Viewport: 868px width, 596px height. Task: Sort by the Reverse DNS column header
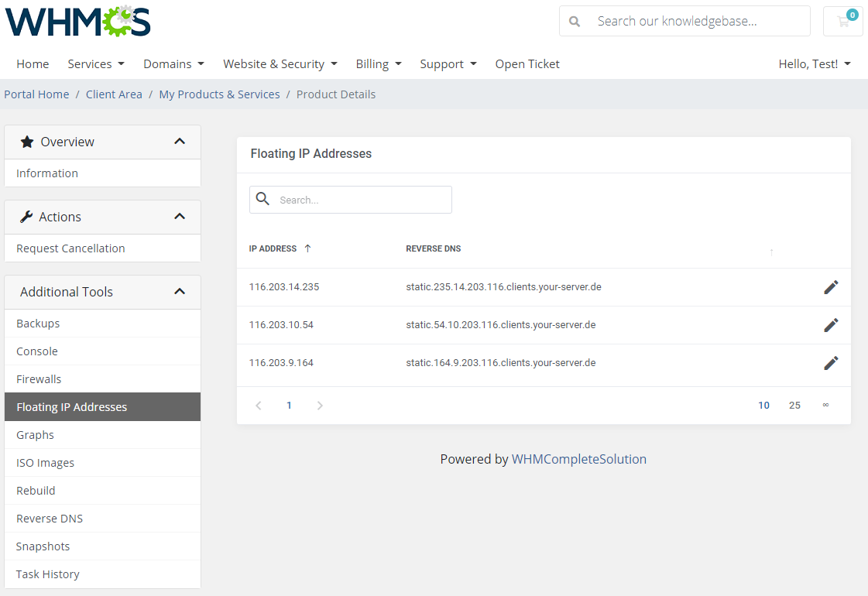coord(434,248)
